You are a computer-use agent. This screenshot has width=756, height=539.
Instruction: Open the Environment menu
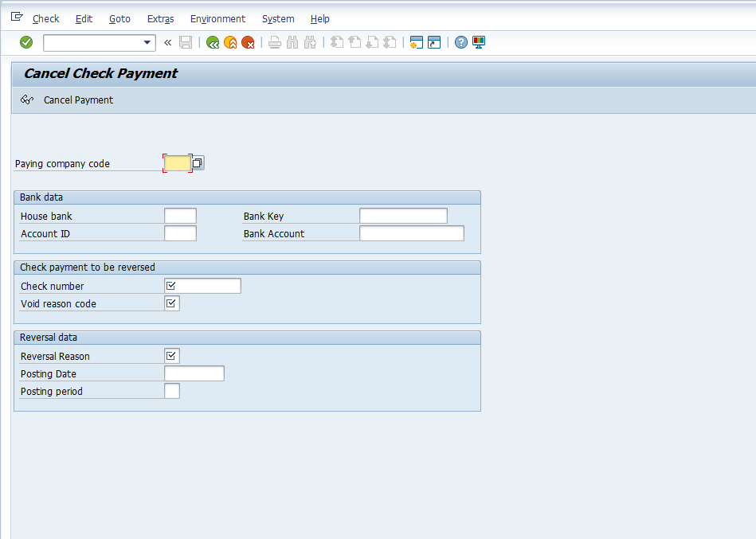(218, 19)
